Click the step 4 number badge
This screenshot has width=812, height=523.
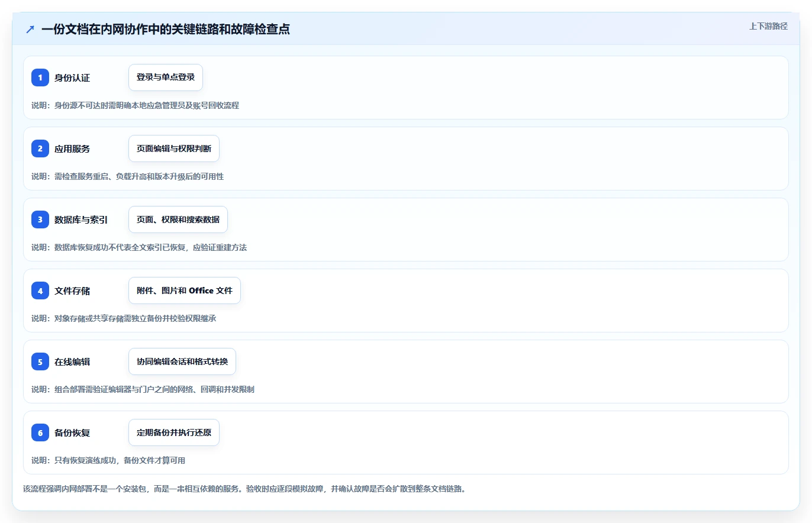point(40,290)
